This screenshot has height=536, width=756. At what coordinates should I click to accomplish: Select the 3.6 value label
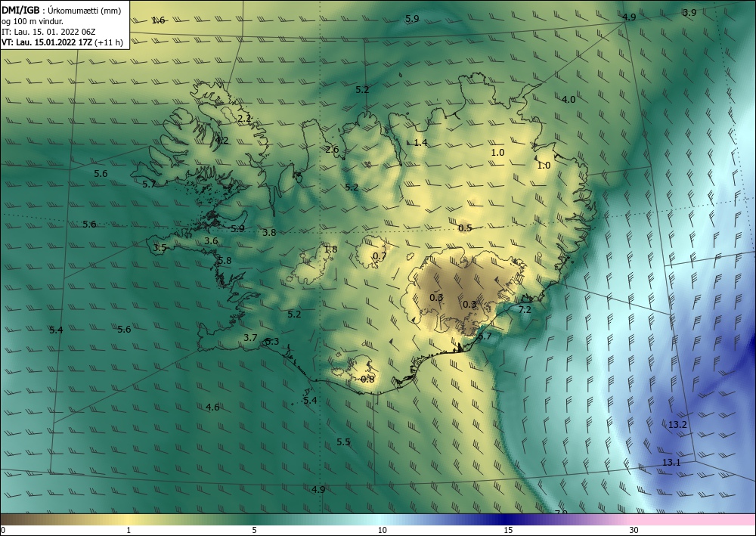211,241
